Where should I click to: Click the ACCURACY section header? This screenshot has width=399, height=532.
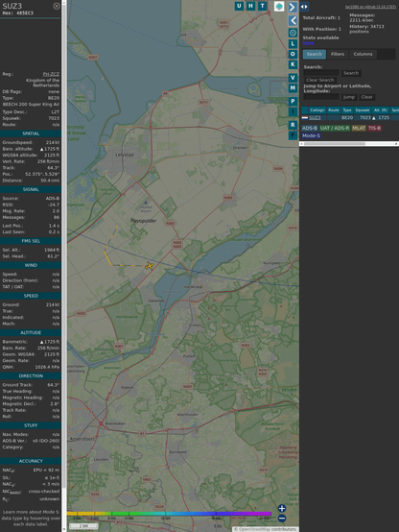[31, 461]
